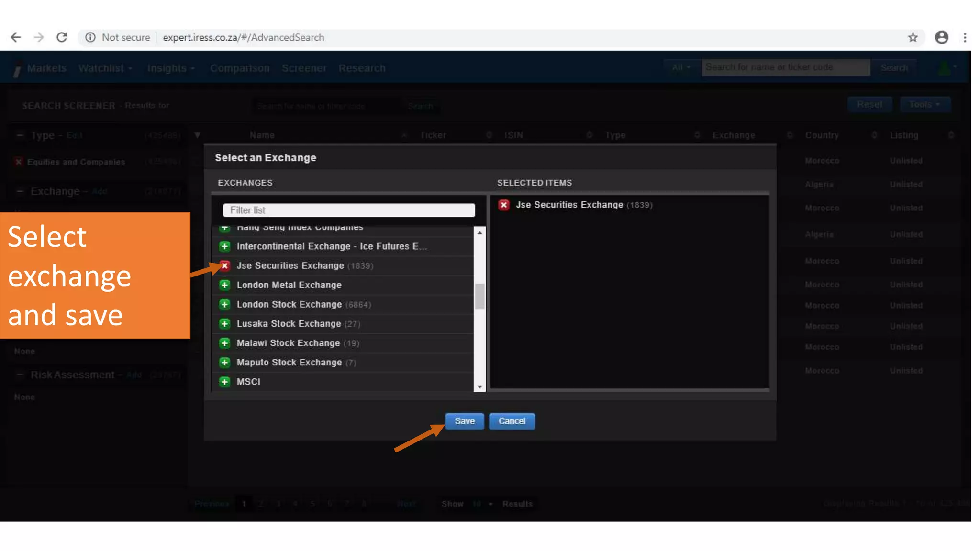
Task: Open the All category dropdown
Action: pos(680,67)
